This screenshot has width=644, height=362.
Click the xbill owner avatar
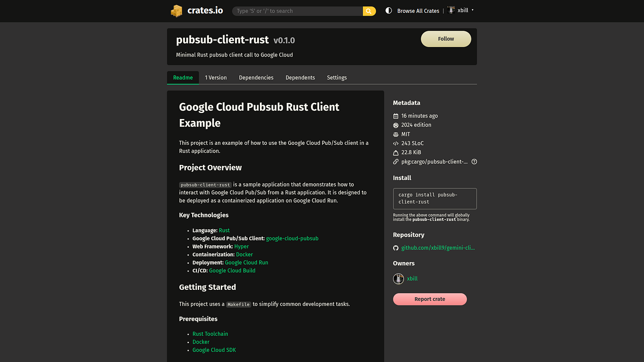(x=398, y=278)
